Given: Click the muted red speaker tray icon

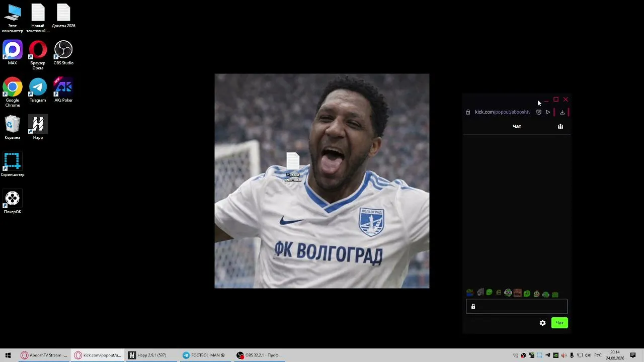Looking at the screenshot, I should click(563, 355).
